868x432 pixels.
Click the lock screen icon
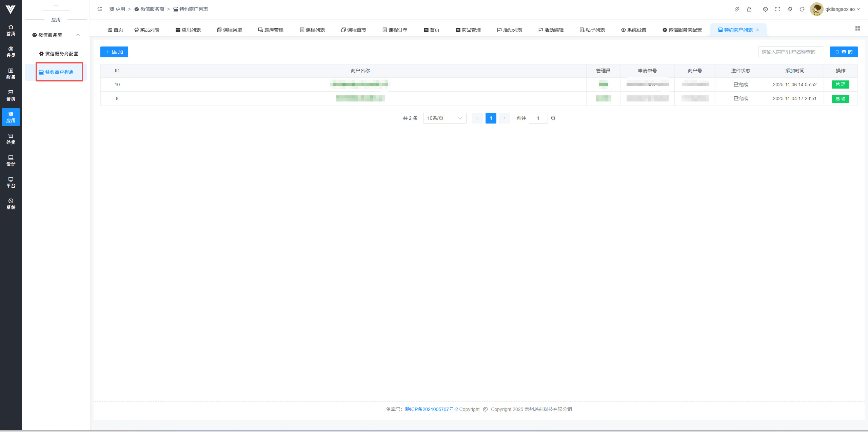point(749,9)
